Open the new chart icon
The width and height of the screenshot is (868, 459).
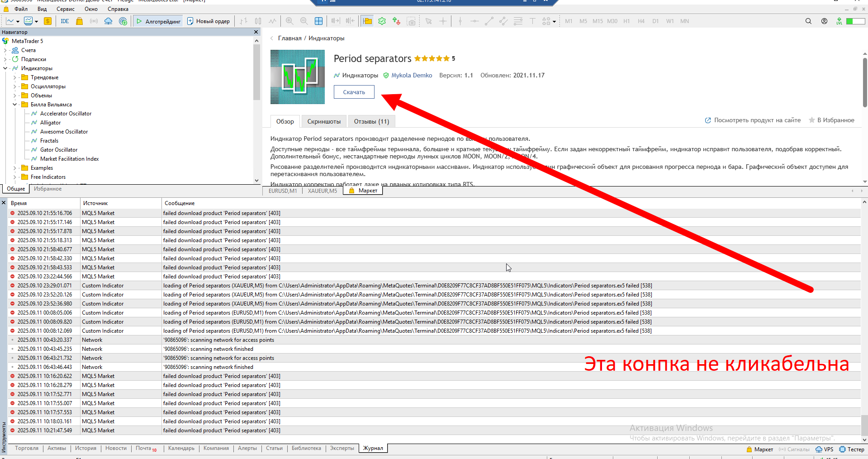[x=10, y=21]
